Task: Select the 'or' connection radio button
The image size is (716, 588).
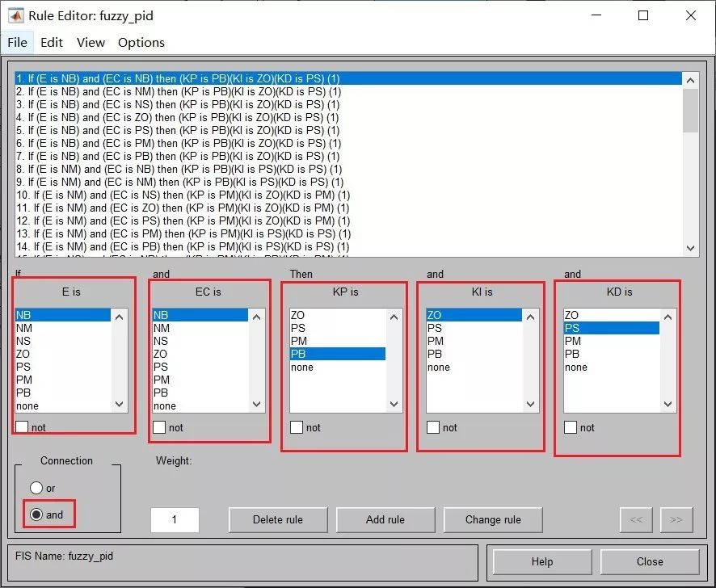Action: tap(36, 488)
